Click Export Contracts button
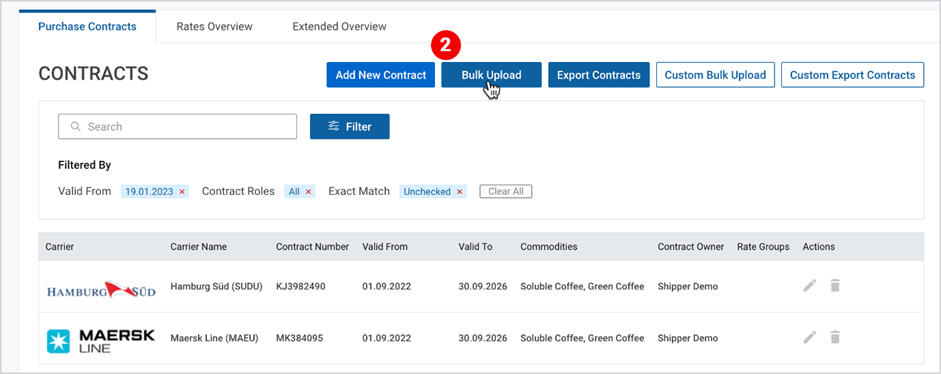Viewport: 941px width, 374px height. tap(599, 75)
